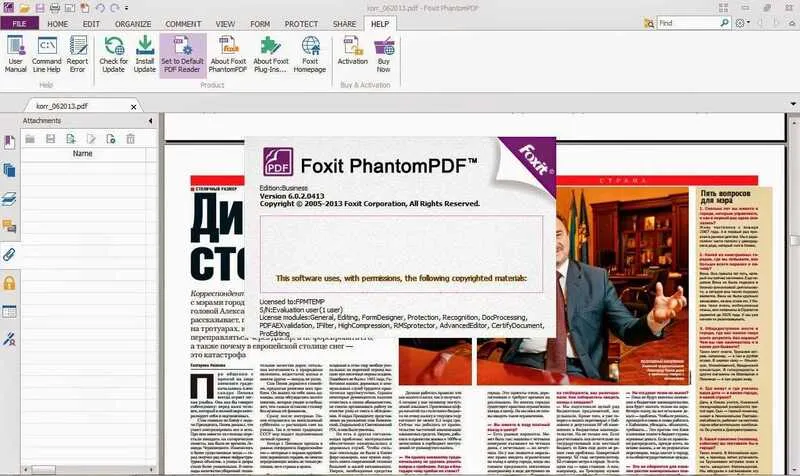800x476 pixels.
Task: Click attachment settings icon in Attachments toolbar
Action: [111, 139]
